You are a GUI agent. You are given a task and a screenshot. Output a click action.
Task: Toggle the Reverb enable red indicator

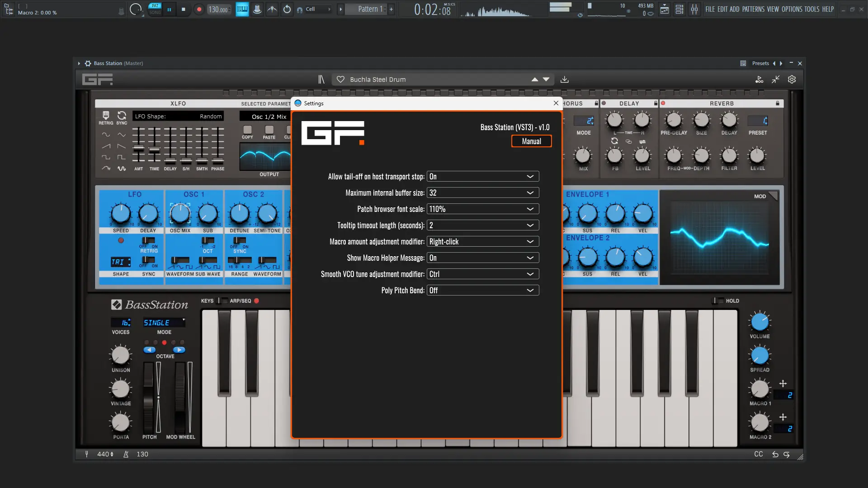tap(663, 103)
